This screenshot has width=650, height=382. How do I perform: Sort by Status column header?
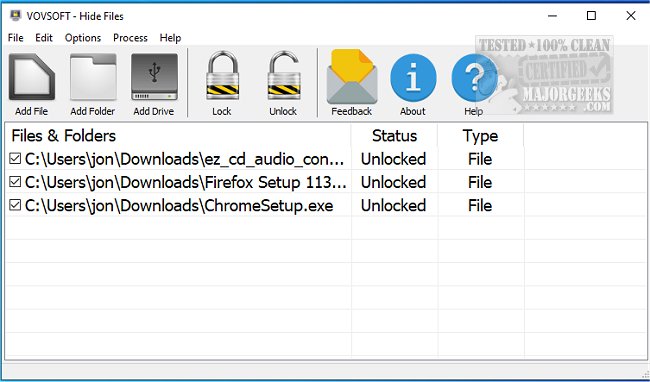tap(394, 135)
